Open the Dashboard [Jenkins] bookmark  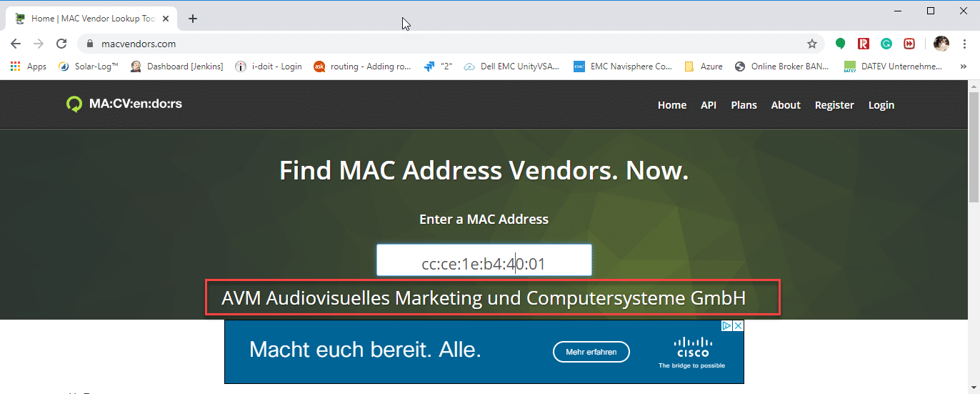(x=176, y=67)
